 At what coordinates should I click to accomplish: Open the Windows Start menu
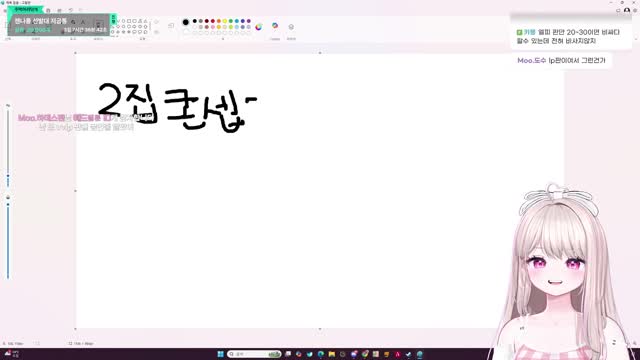coord(221,354)
